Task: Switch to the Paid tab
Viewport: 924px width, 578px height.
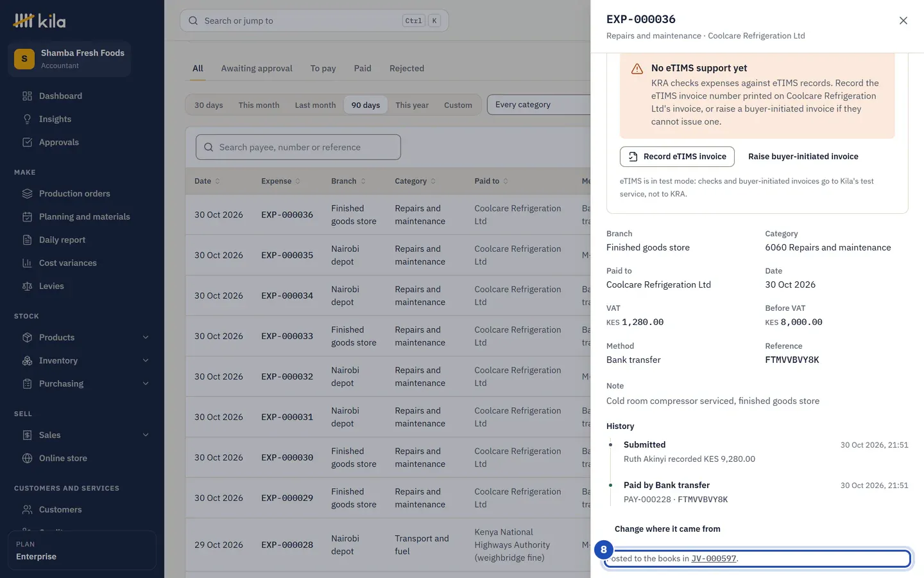Action: coord(363,69)
